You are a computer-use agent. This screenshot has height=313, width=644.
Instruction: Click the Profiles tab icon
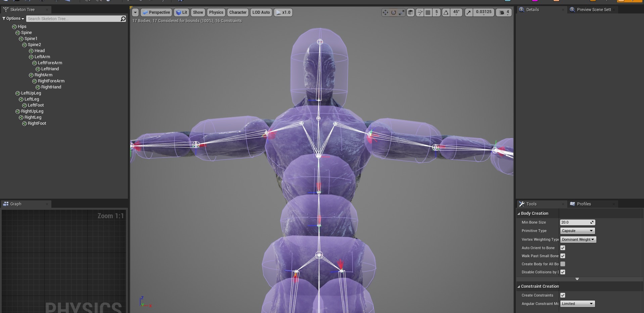tap(572, 204)
